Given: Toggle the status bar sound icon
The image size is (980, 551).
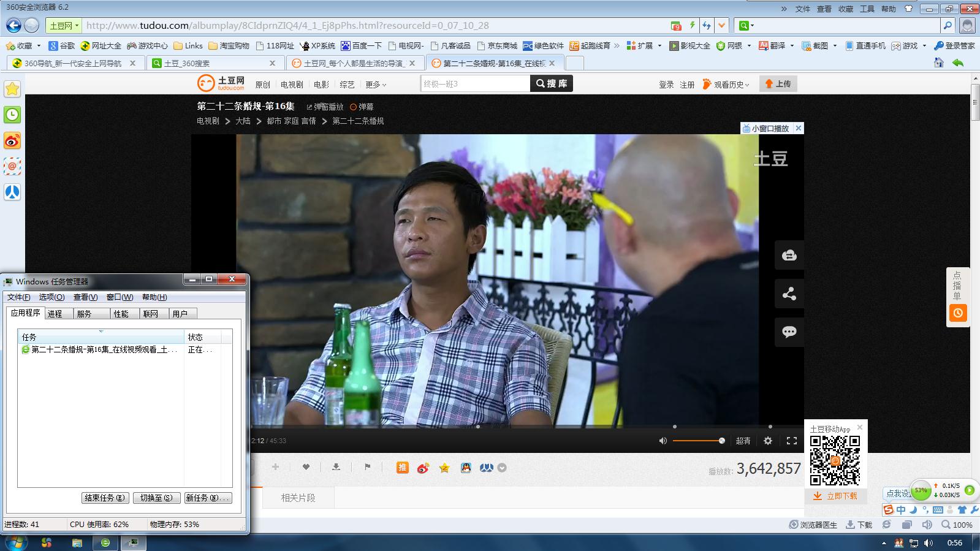Looking at the screenshot, I should click(927, 525).
